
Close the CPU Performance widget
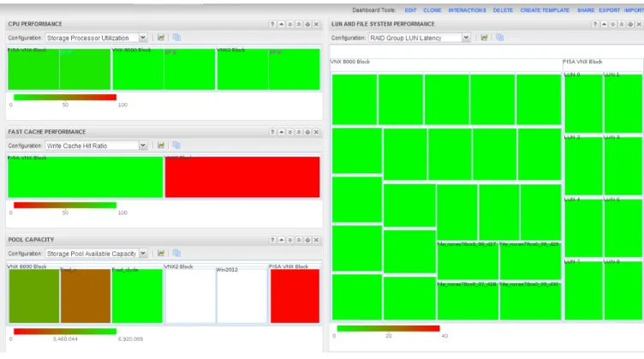[x=316, y=24]
